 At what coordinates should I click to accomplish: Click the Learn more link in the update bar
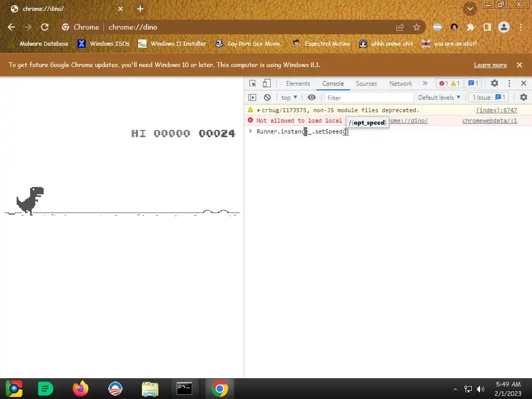tap(490, 65)
